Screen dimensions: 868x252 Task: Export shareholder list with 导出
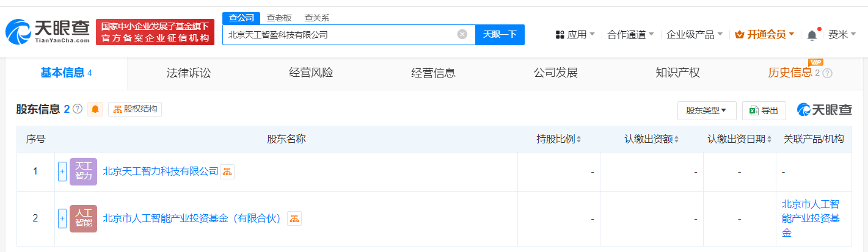point(764,110)
